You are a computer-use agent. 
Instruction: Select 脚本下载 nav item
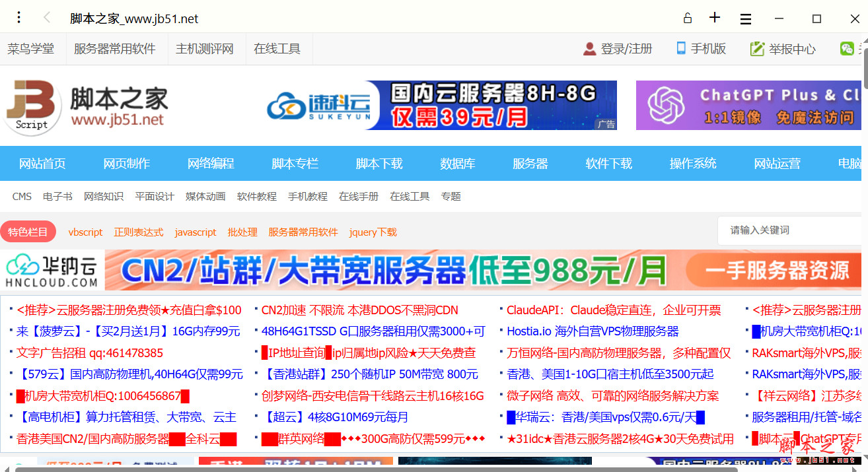[x=379, y=164]
